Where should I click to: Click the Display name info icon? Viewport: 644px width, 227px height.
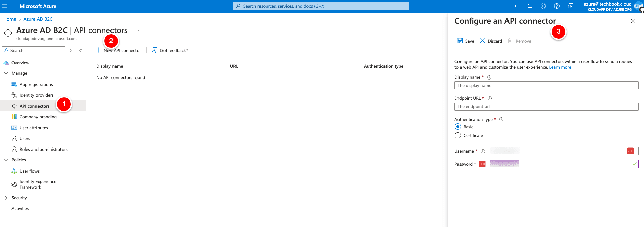[x=489, y=77]
